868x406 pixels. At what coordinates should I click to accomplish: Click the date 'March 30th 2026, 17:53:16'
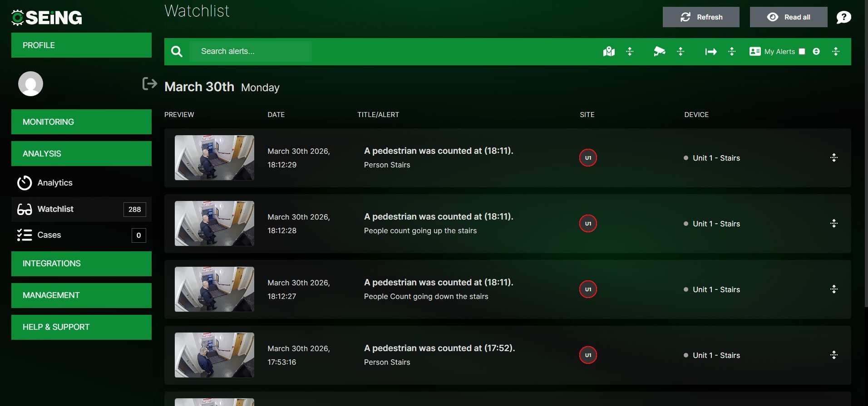pos(299,355)
